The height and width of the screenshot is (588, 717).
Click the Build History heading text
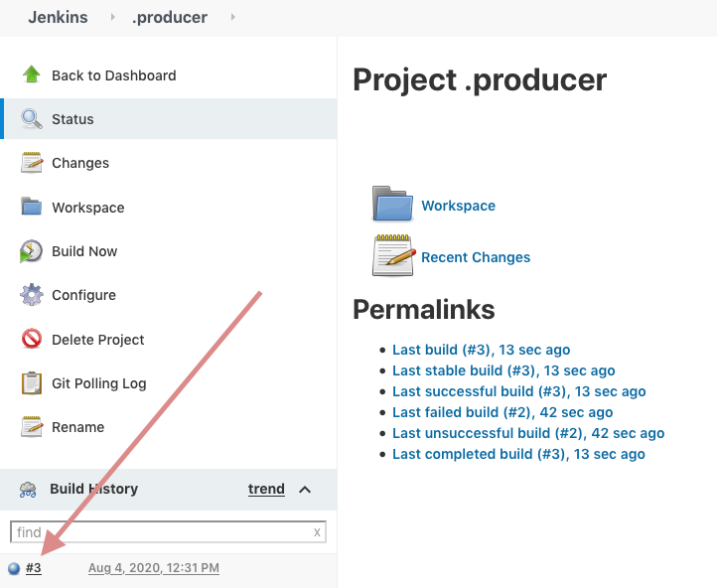(93, 489)
